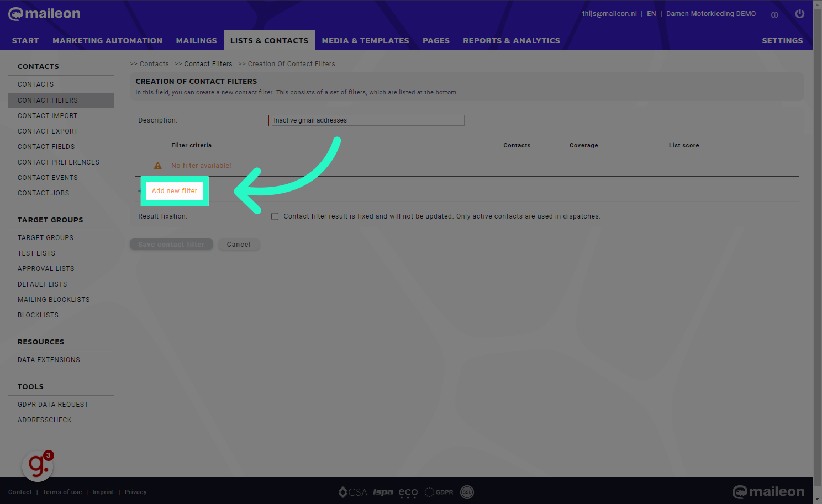Open REPORTS & ANALYTICS tab
This screenshot has width=822, height=504.
point(511,40)
